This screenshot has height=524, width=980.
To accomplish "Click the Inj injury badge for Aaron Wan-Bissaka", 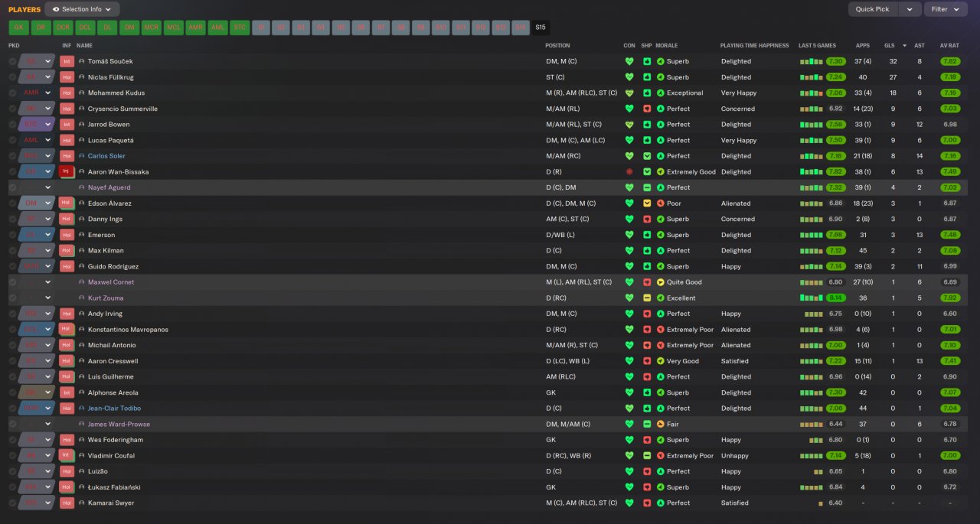I will tap(67, 171).
